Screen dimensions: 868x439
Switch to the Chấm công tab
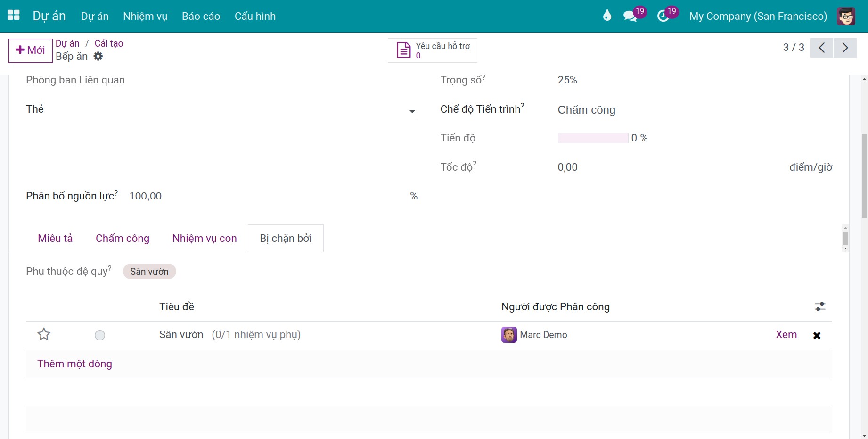point(123,238)
